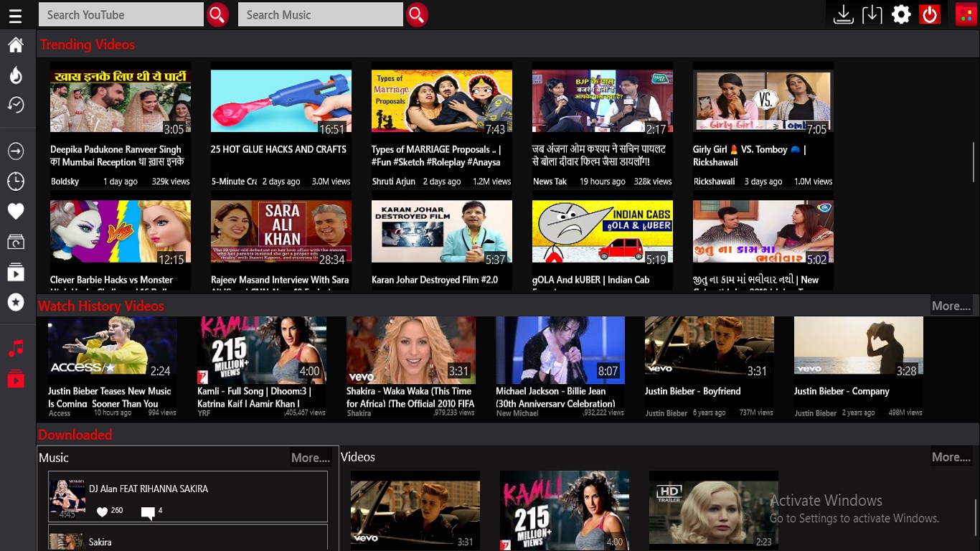Open music section via red note icon
This screenshot has width=980, height=551.
pyautogui.click(x=16, y=349)
